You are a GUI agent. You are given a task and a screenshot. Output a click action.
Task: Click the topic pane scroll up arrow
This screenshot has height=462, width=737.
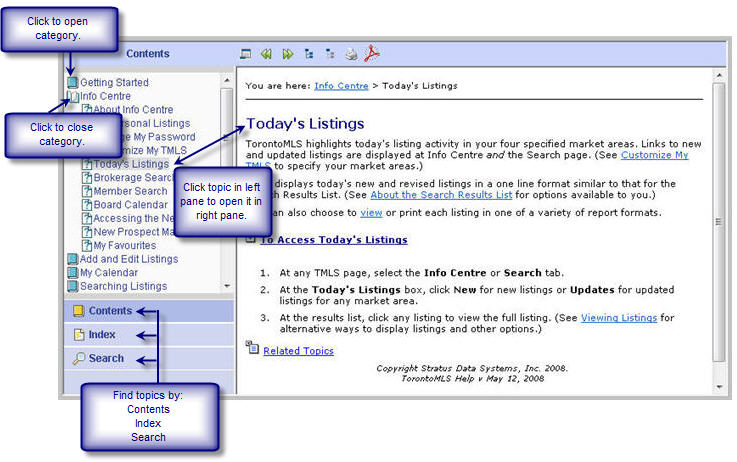coord(719,75)
